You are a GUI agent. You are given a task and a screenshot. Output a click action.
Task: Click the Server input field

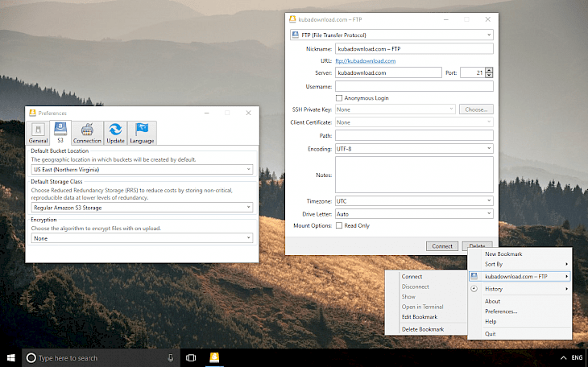pyautogui.click(x=388, y=72)
